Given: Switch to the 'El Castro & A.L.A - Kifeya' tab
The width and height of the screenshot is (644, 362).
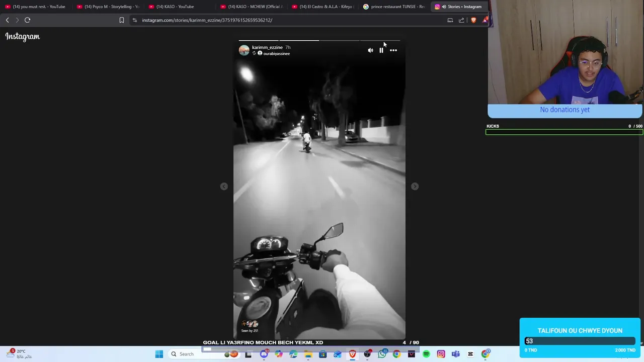Looking at the screenshot, I should tap(323, 7).
